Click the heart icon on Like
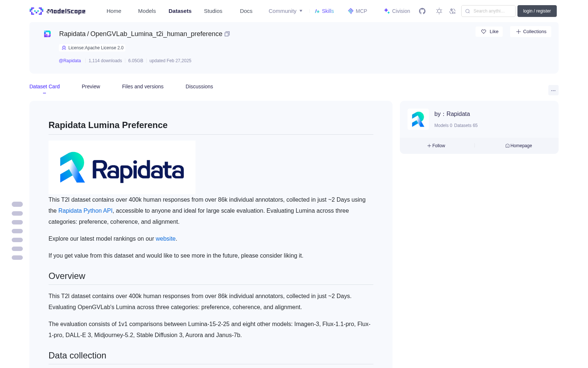The height and width of the screenshot is (368, 588). click(484, 32)
